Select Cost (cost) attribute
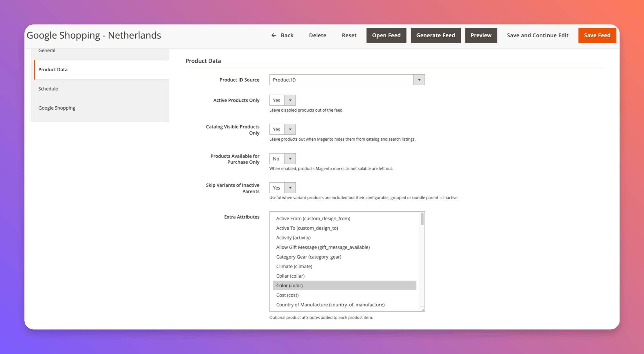Screen dimensions: 644x354 click(345, 295)
